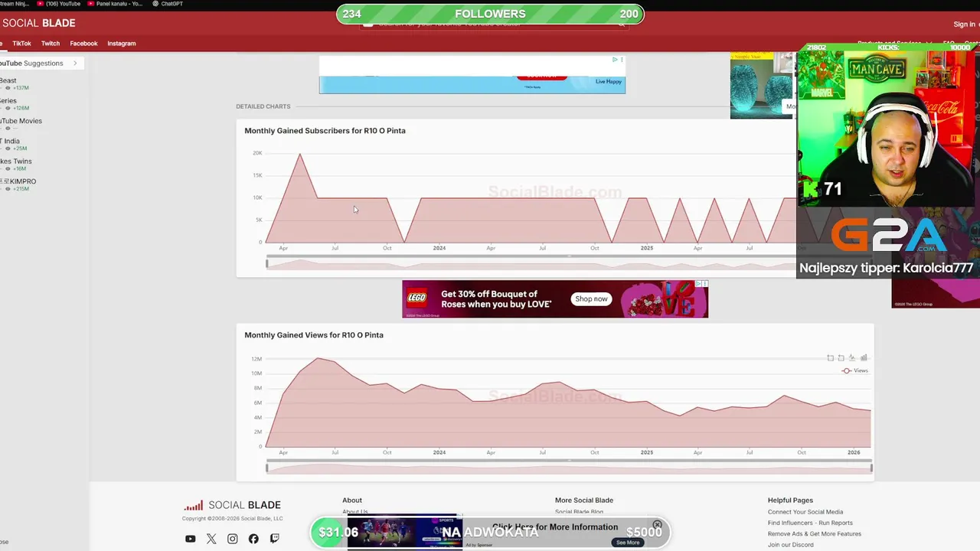
Task: Open Social Blade Facebook footer icon
Action: [x=253, y=539]
